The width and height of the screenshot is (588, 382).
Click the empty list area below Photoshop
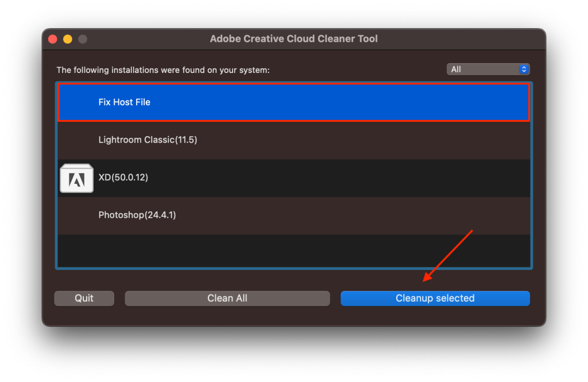click(294, 250)
